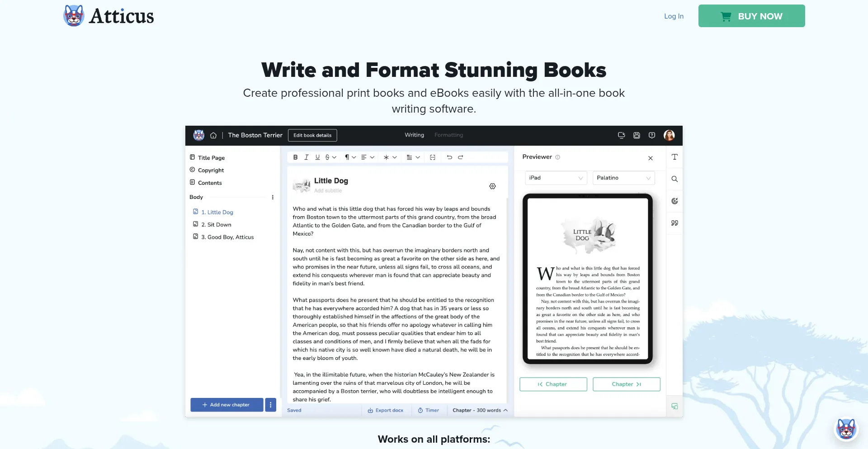
Task: Expand the text alignment dropdown arrow
Action: pos(372,157)
